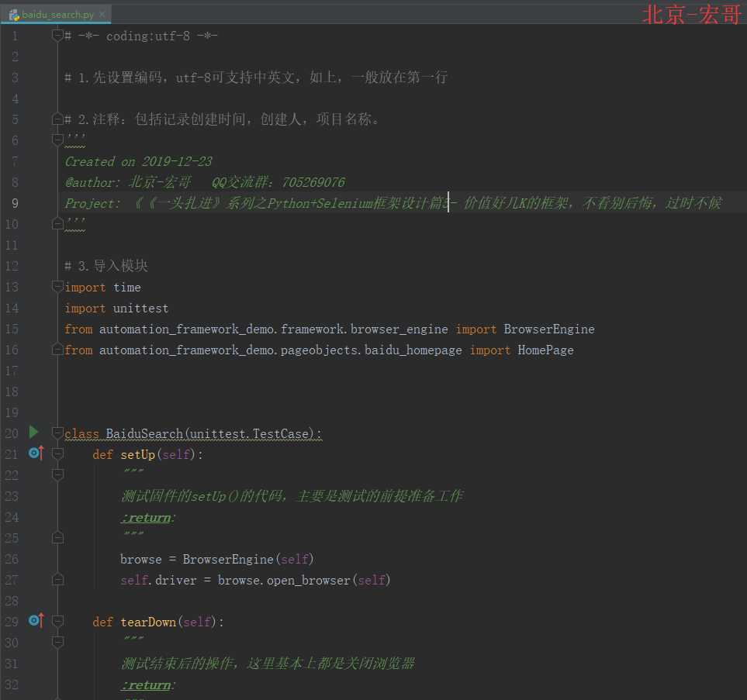Click 'baidu_homepage' module path on line 16

tap(413, 350)
